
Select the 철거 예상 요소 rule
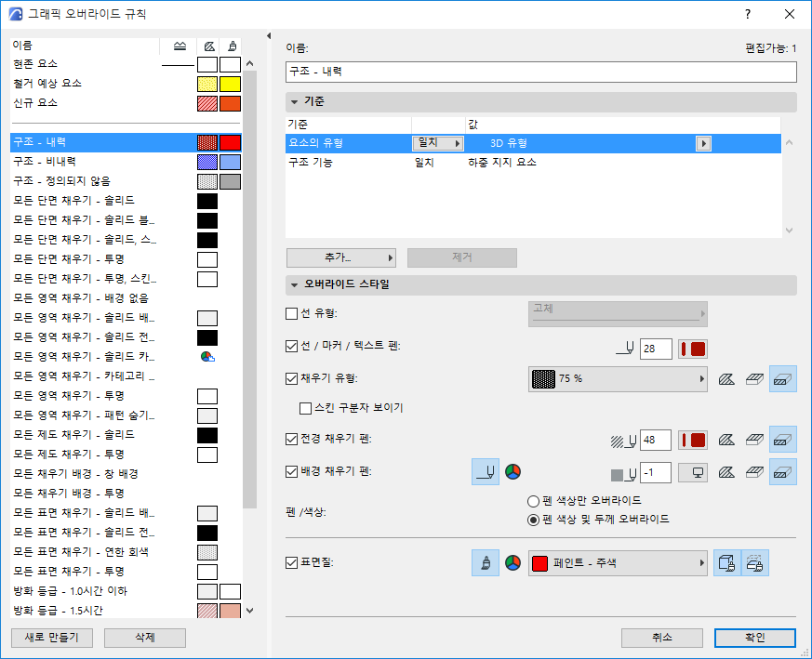[126, 84]
